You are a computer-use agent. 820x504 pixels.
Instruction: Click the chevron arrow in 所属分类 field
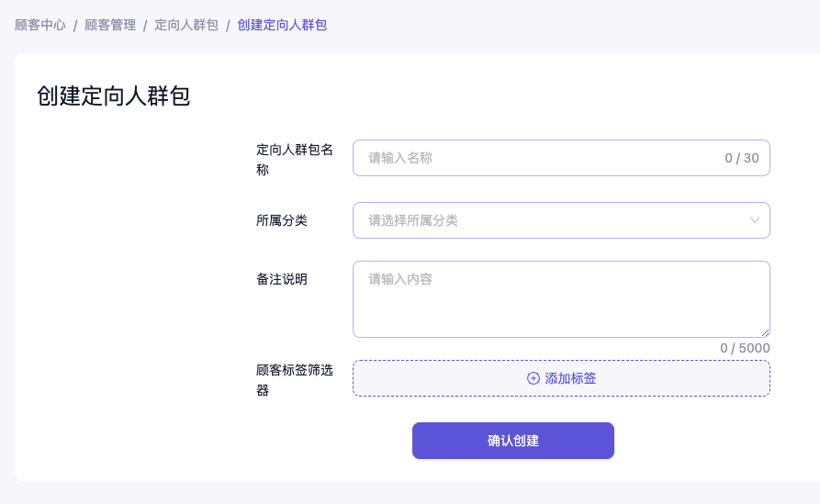[x=755, y=220]
